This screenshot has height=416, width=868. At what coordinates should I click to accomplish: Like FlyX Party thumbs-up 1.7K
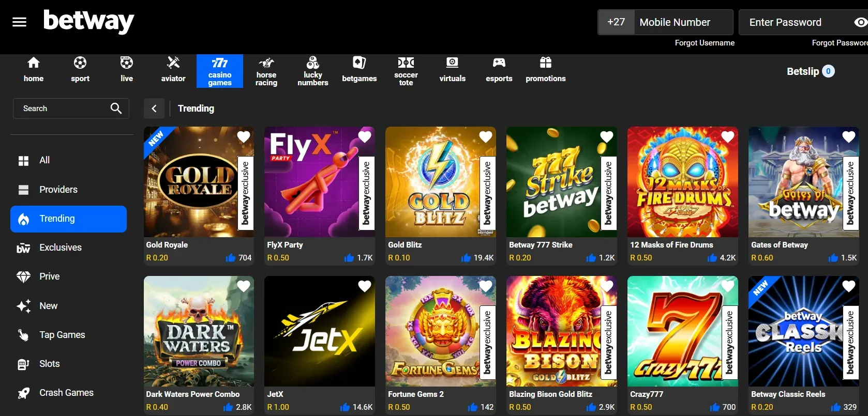pyautogui.click(x=349, y=258)
